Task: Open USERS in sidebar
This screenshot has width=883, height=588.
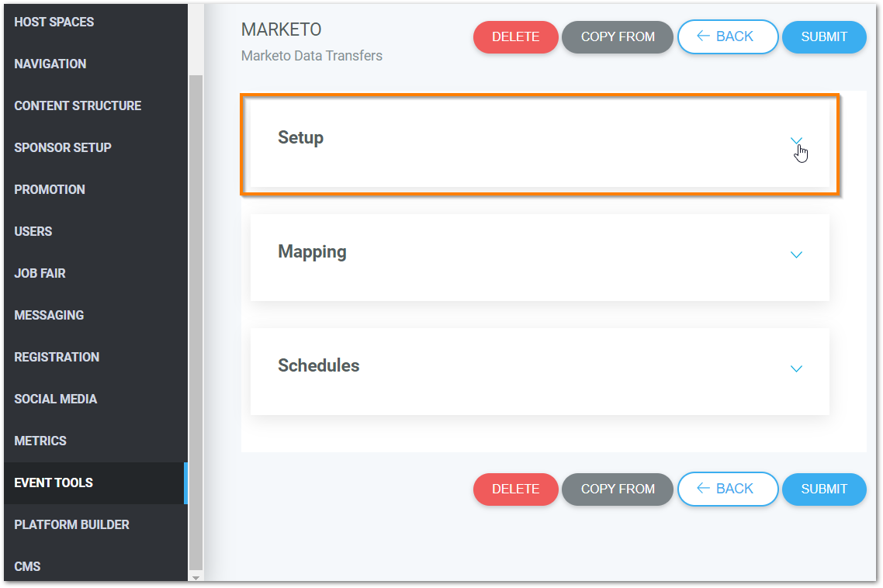Action: [x=95, y=231]
